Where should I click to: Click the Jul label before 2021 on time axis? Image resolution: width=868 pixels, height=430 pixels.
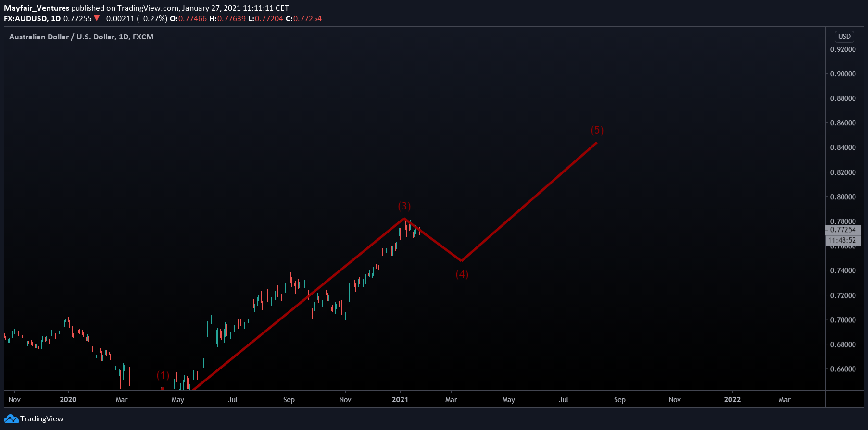[233, 400]
